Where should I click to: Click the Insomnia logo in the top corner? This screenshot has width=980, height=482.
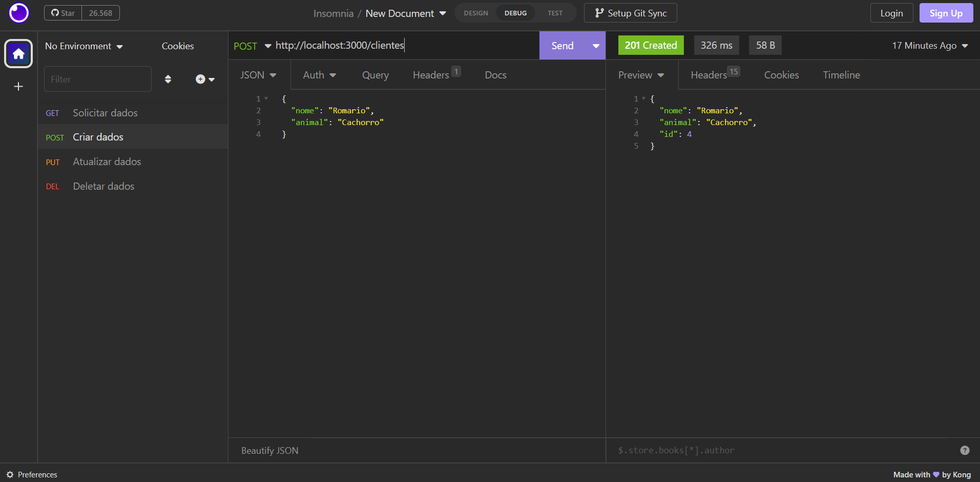pos(18,12)
